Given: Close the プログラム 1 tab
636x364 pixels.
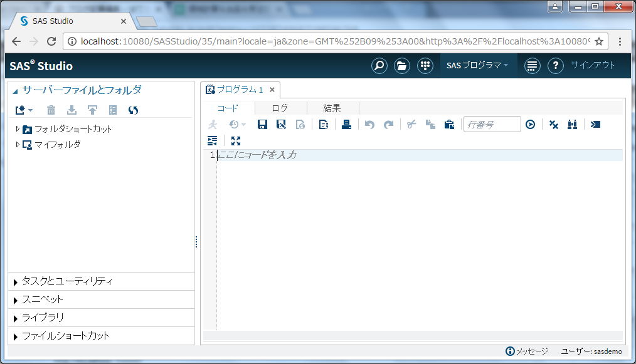Looking at the screenshot, I should point(272,90).
